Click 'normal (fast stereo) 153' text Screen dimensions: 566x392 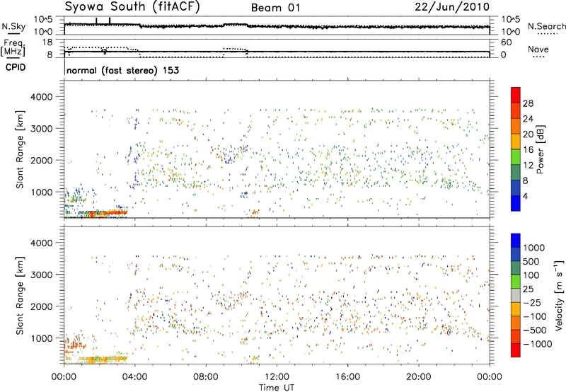tap(122, 71)
